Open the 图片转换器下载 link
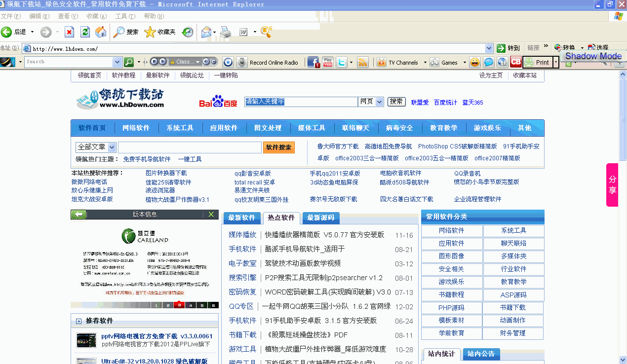 coord(166,173)
